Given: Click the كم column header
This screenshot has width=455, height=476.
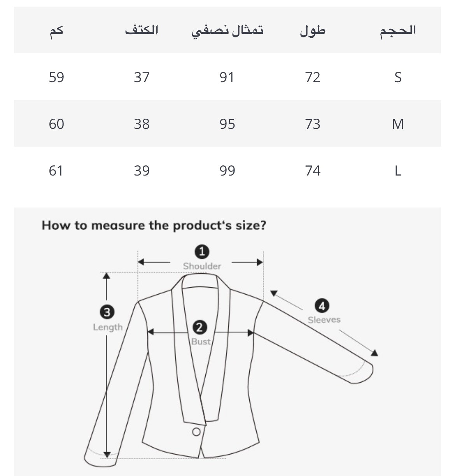Looking at the screenshot, I should point(56,30).
